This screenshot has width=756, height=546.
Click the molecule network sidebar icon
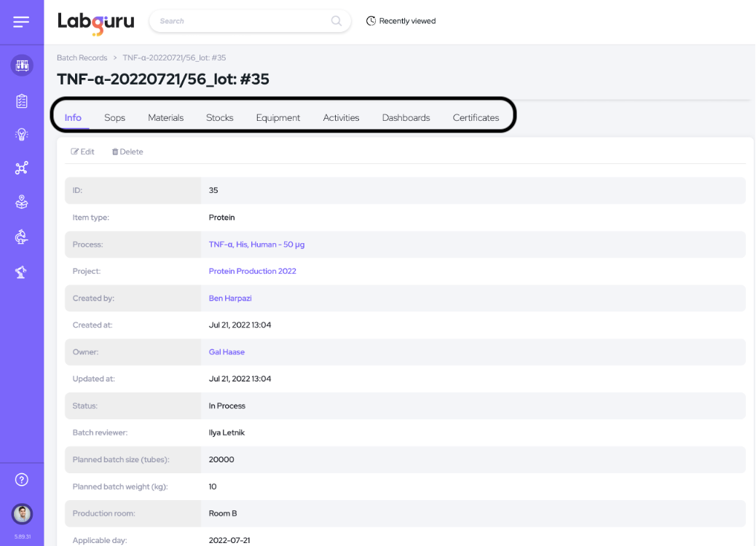point(22,168)
